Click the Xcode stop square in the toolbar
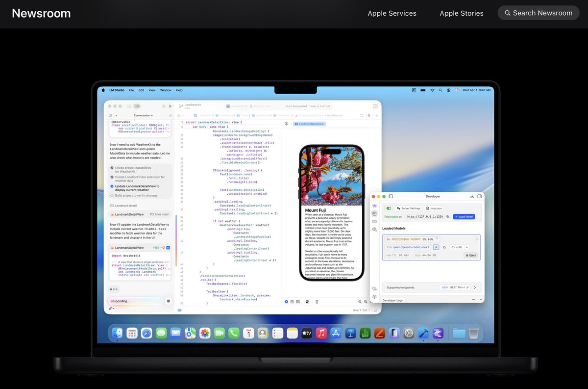Image resolution: width=588 pixels, height=389 pixels. click(x=164, y=106)
